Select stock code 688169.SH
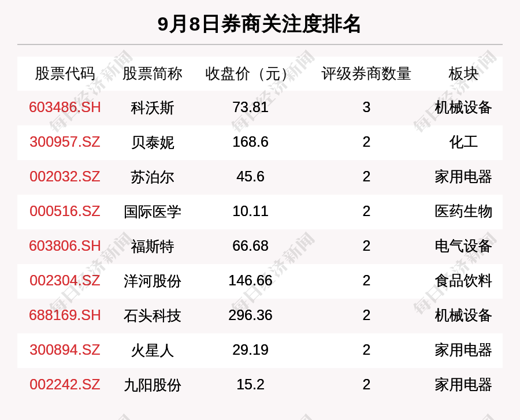The width and height of the screenshot is (520, 420). [x=65, y=315]
